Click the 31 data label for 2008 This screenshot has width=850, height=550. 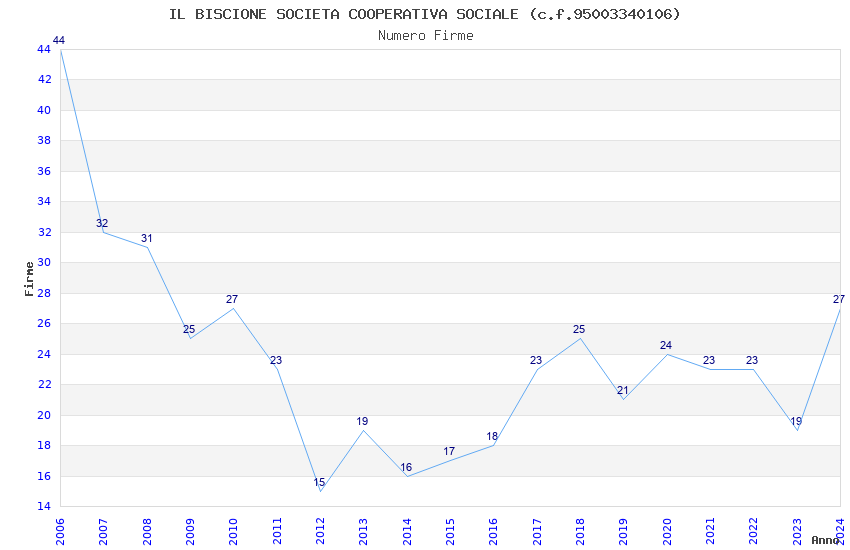click(146, 238)
